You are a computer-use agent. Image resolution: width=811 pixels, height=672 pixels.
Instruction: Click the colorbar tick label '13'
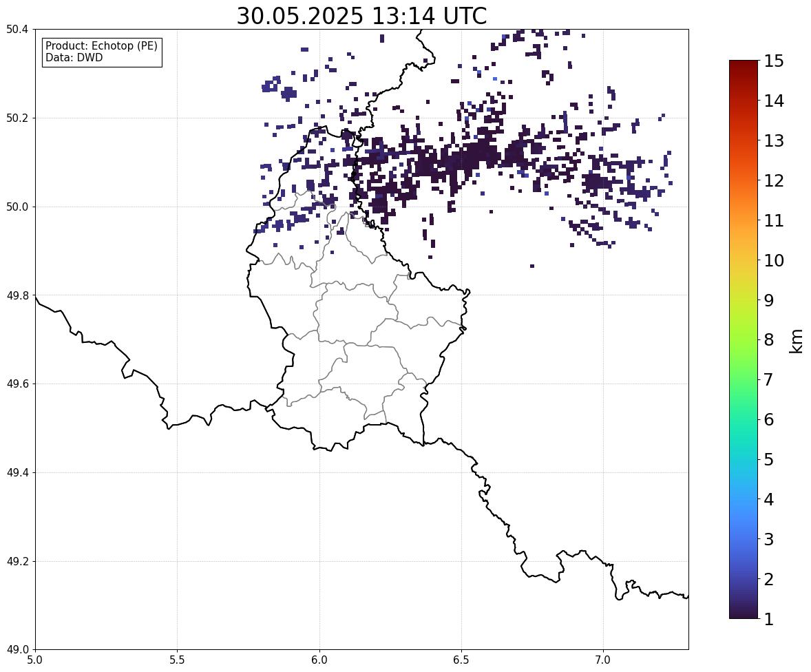(x=774, y=140)
